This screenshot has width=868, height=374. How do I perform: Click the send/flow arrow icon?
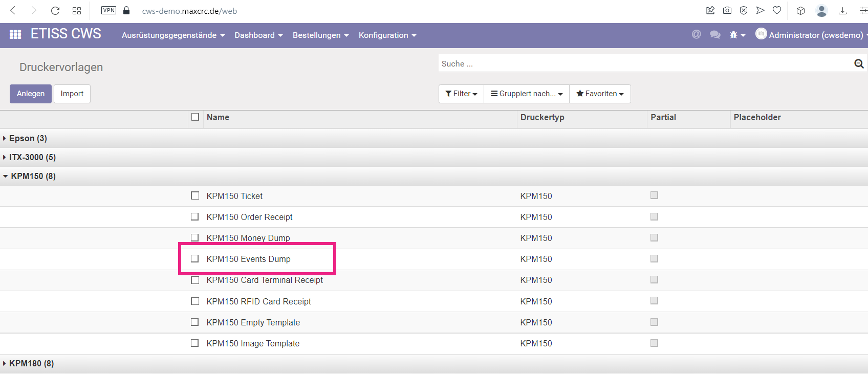click(760, 10)
